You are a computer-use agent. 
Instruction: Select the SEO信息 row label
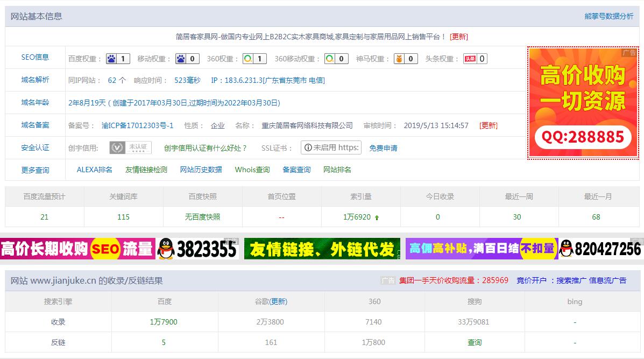[x=35, y=57]
